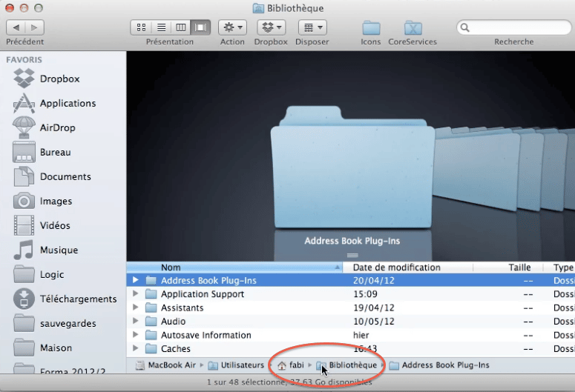The width and height of the screenshot is (575, 392).
Task: Expand the Assistants folder
Action: (135, 308)
